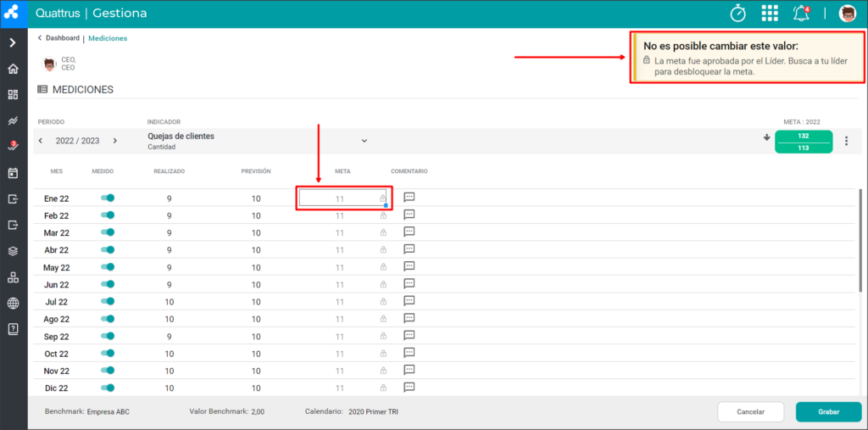The width and height of the screenshot is (868, 430).
Task: Toggle Medido switch for May 22
Action: pyautogui.click(x=108, y=267)
